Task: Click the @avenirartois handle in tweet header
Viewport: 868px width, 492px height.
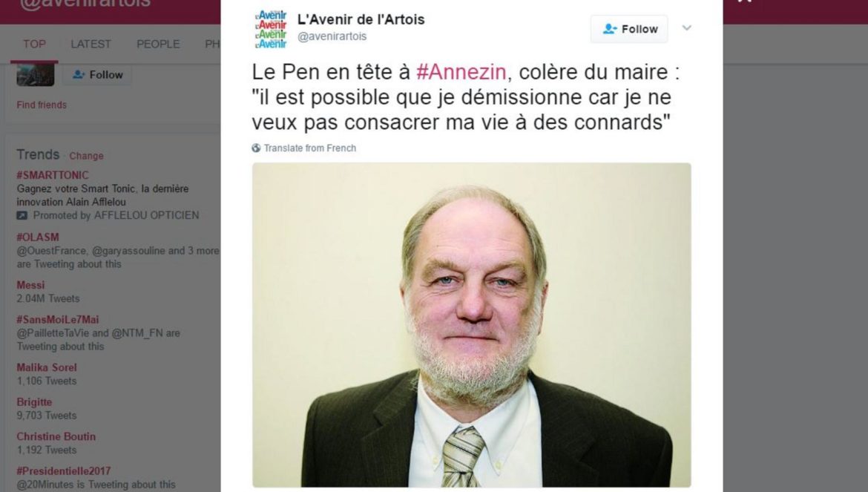Action: coord(332,36)
